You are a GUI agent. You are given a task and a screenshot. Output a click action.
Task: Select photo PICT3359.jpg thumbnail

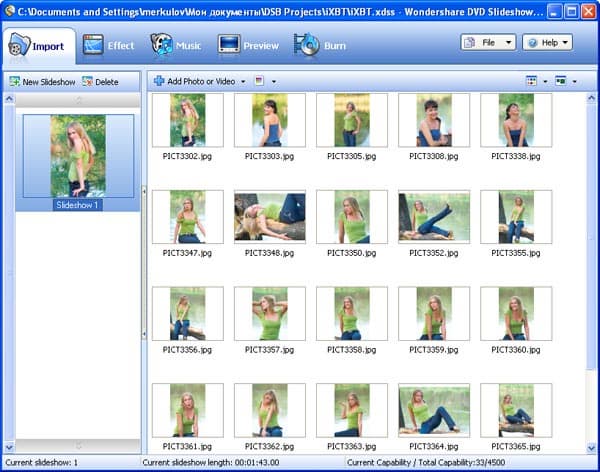click(434, 314)
